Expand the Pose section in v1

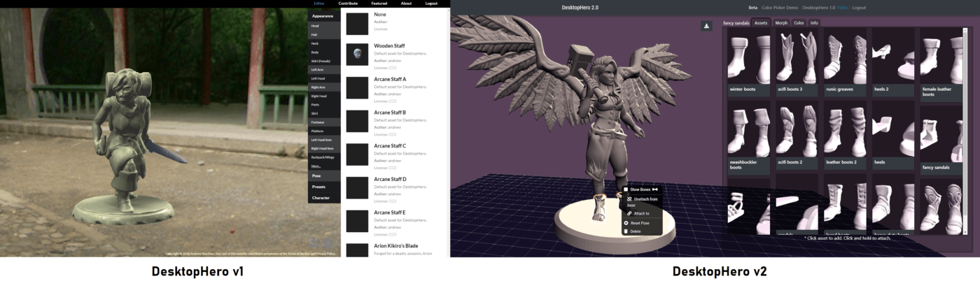(324, 176)
